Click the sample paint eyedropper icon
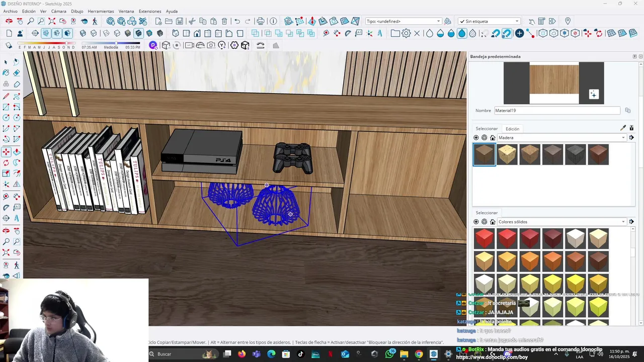Viewport: 644px width, 362px height. point(623,128)
